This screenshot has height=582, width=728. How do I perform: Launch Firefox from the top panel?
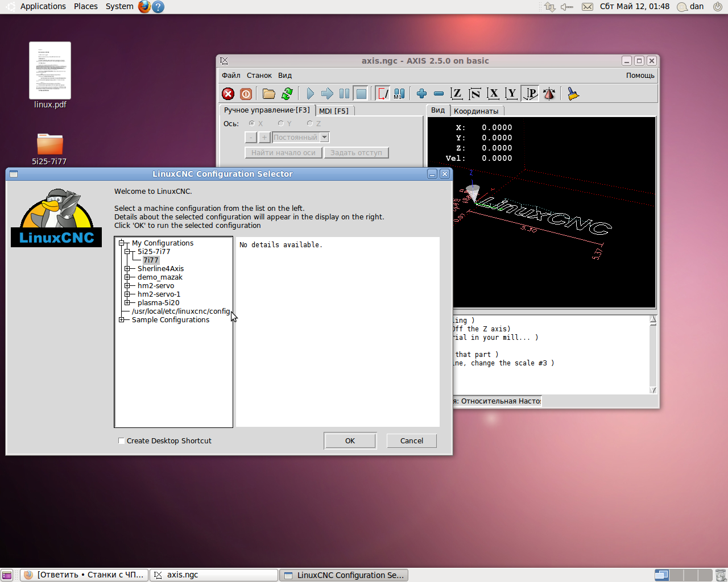[x=144, y=7]
